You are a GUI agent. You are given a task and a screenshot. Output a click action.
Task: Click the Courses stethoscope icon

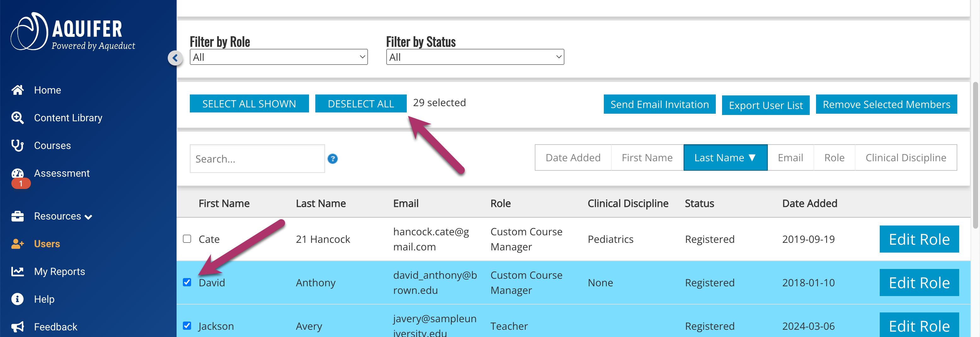coord(18,146)
